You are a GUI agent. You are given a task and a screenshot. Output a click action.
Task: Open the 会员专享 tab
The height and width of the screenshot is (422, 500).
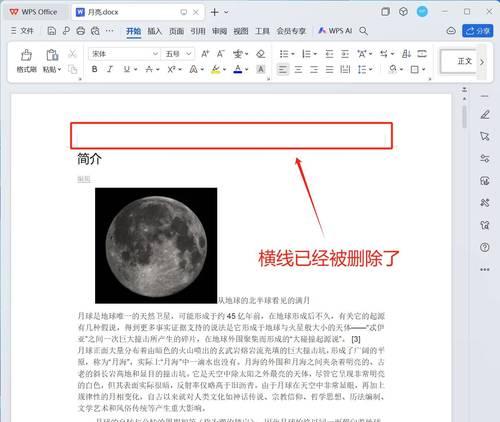point(291,31)
